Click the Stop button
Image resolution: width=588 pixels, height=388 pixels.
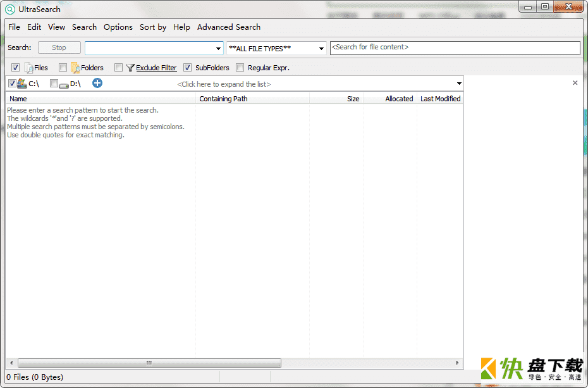pyautogui.click(x=59, y=47)
